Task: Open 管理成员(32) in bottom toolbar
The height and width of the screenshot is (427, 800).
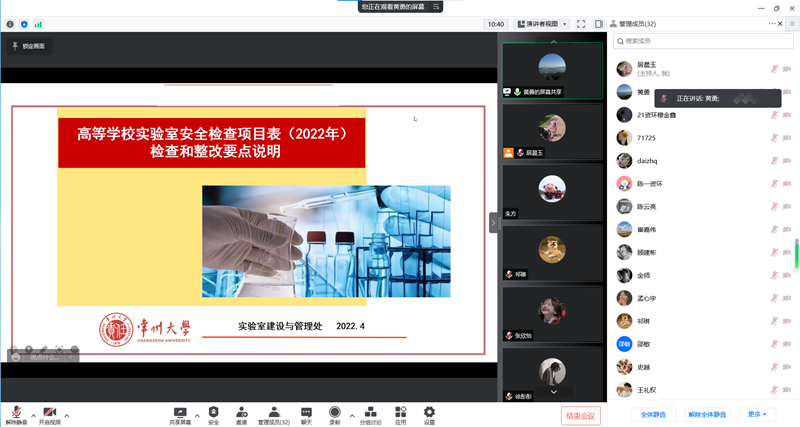Action: 273,415
